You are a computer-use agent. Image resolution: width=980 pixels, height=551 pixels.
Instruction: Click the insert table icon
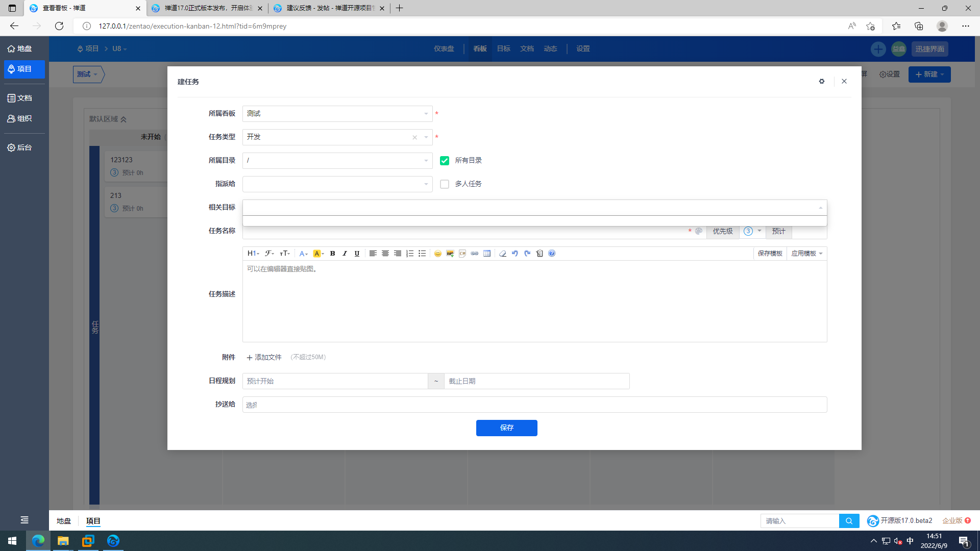click(x=487, y=254)
